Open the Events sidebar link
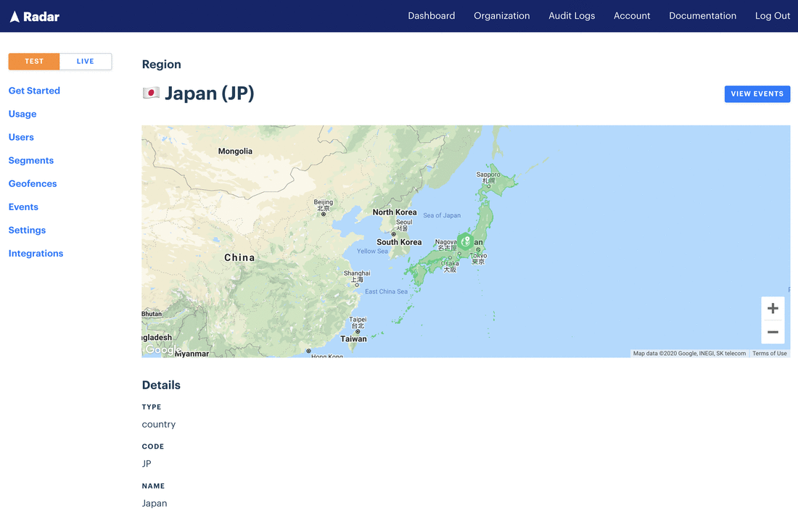Image resolution: width=798 pixels, height=532 pixels. pos(23,207)
